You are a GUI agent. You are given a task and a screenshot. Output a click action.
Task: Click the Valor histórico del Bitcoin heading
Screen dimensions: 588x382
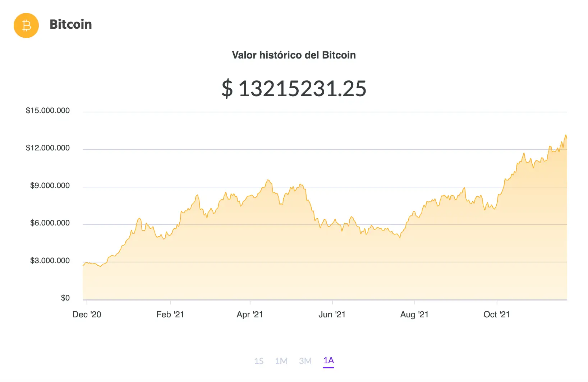coord(294,55)
